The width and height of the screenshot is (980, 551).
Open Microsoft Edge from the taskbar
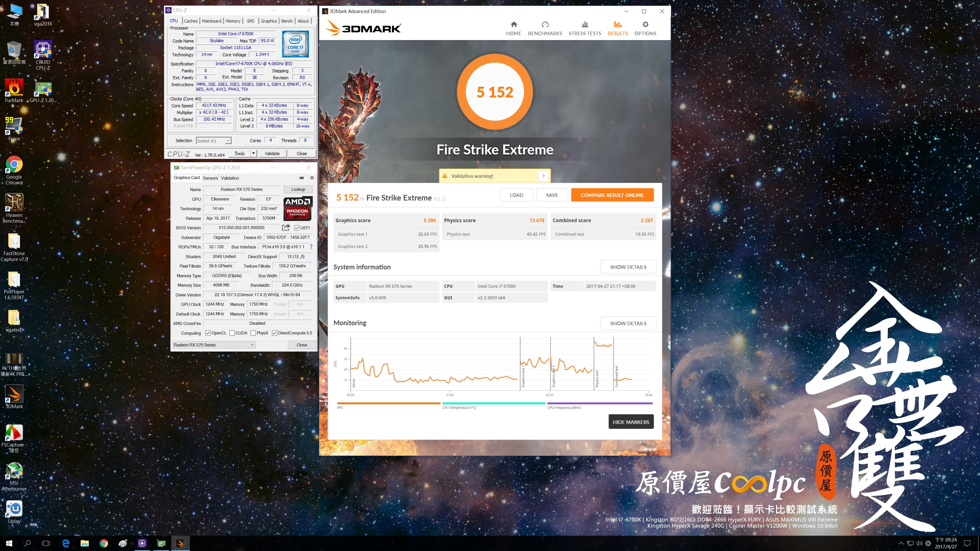pyautogui.click(x=65, y=543)
